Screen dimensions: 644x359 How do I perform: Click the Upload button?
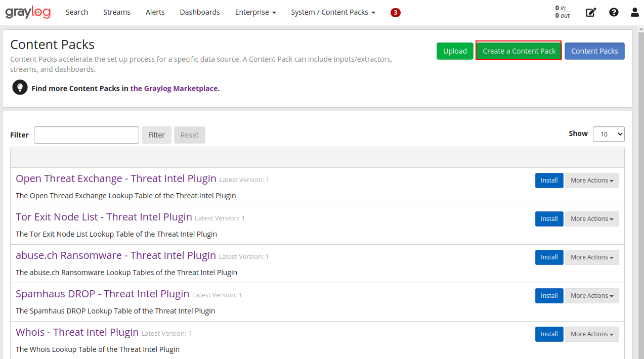(x=455, y=51)
